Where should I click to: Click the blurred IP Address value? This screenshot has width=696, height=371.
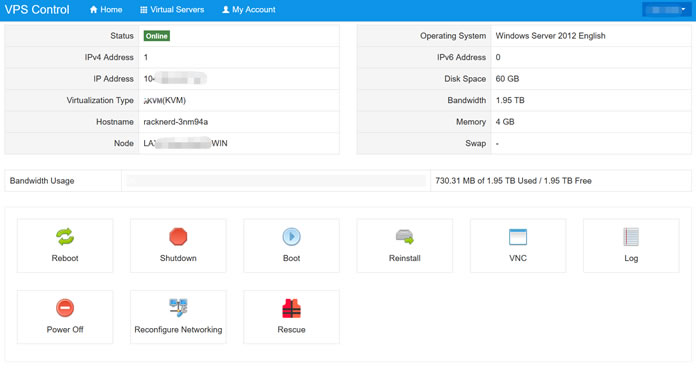point(175,79)
